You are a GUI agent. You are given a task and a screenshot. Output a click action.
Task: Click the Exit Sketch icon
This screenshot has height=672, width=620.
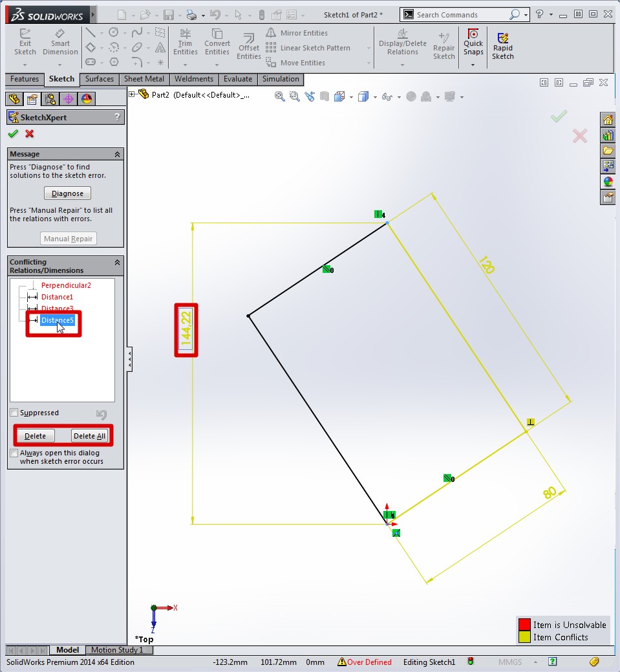tap(25, 42)
